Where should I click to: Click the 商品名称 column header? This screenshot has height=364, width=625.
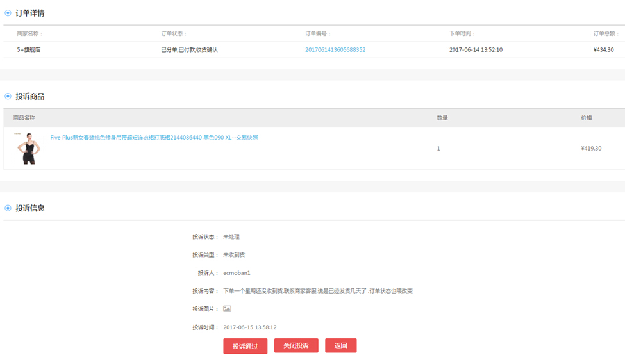click(x=24, y=118)
